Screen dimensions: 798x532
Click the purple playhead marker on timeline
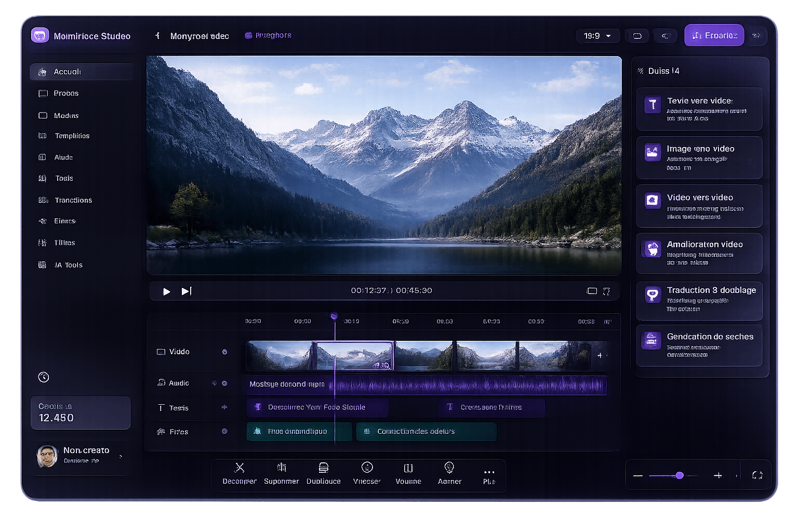[x=334, y=316]
